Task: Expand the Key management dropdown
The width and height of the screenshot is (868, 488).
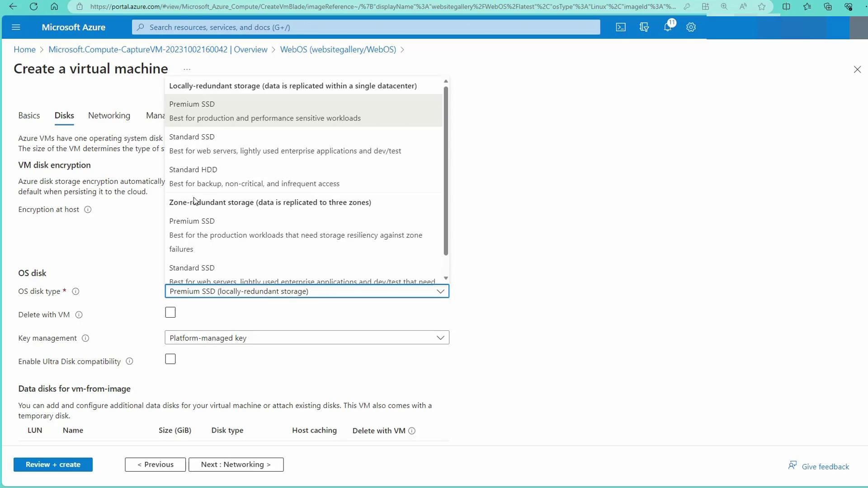Action: click(x=440, y=338)
